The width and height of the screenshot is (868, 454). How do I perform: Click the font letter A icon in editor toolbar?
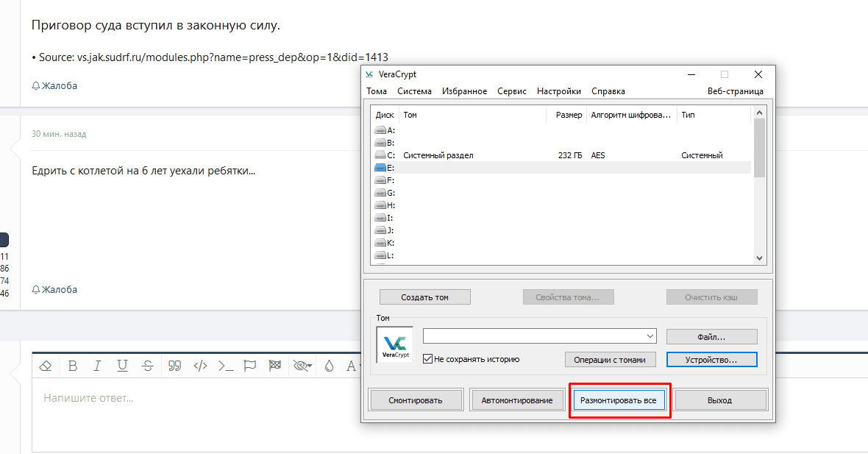click(x=351, y=366)
